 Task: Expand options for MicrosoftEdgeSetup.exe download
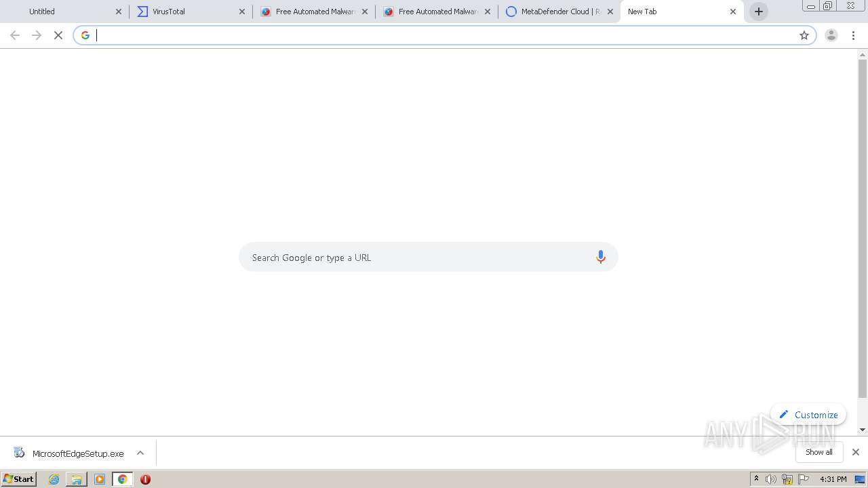coord(140,453)
